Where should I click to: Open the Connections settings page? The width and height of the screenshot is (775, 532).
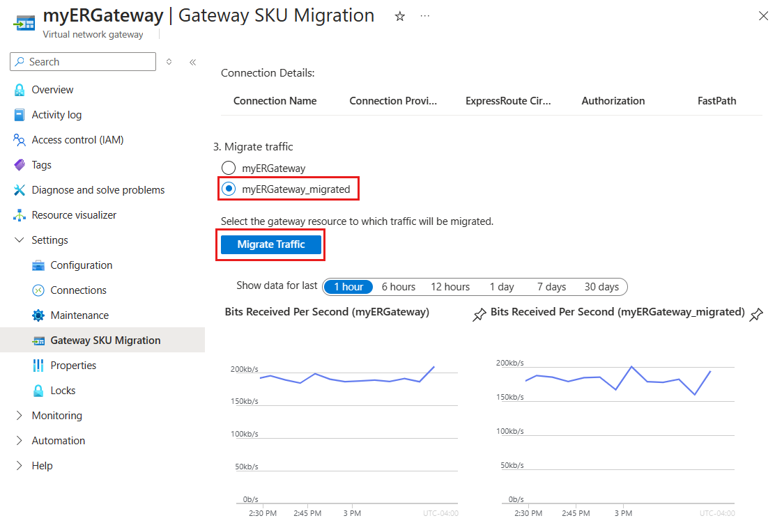tap(78, 290)
